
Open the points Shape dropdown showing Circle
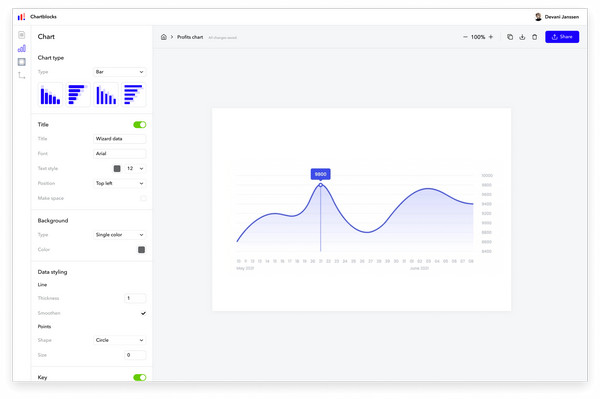[x=119, y=340]
